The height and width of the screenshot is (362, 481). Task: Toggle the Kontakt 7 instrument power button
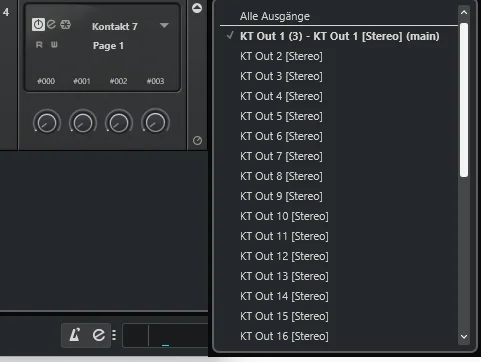(x=38, y=25)
